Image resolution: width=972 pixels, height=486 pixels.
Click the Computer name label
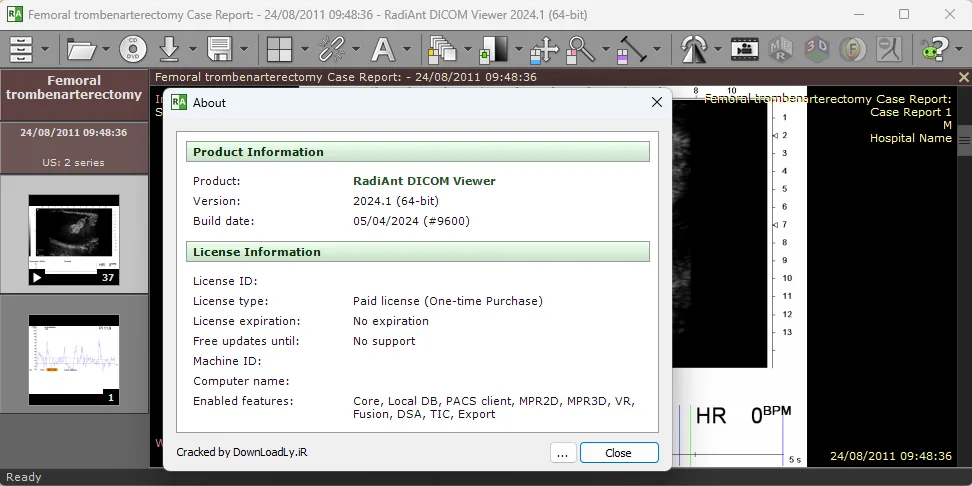(241, 381)
